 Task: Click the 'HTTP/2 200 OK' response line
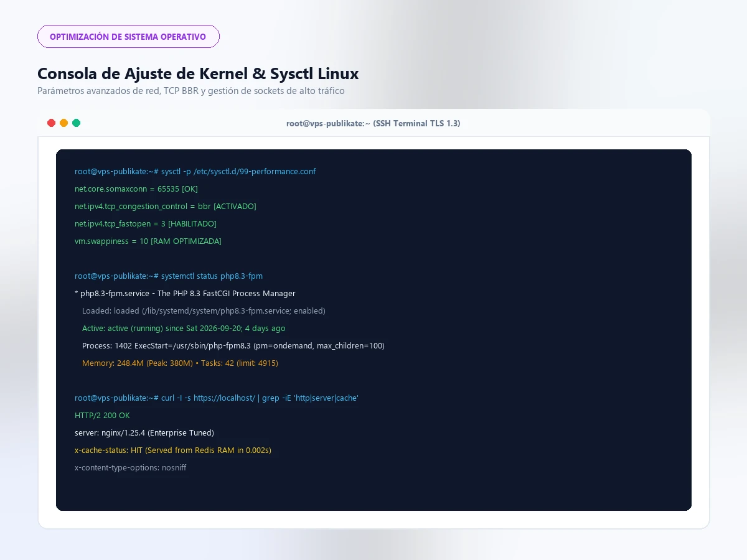pos(102,415)
